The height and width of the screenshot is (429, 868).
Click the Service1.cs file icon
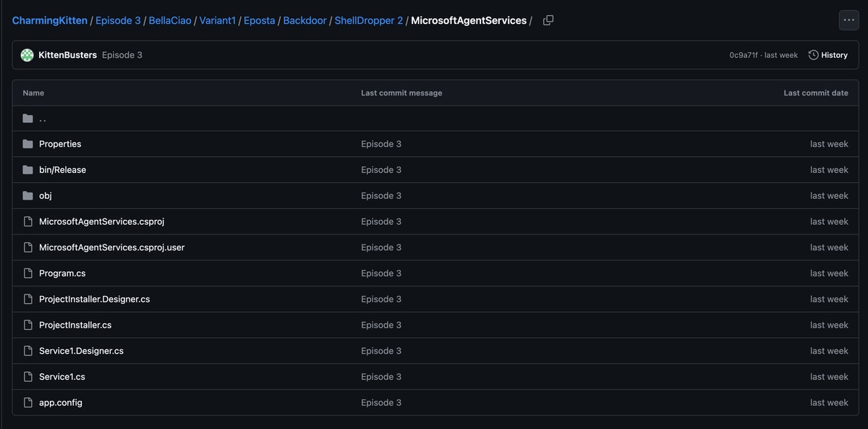[x=28, y=377]
